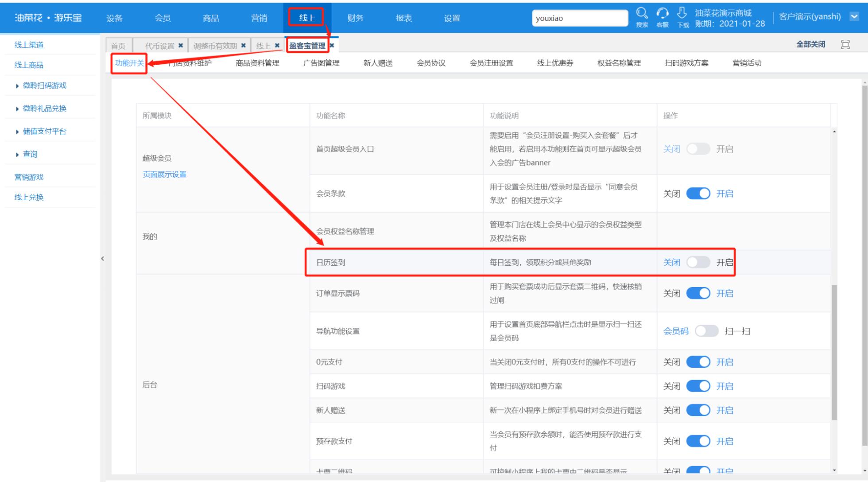The width and height of the screenshot is (868, 482).
Task: Collapse the left sidebar arrow
Action: 102,259
